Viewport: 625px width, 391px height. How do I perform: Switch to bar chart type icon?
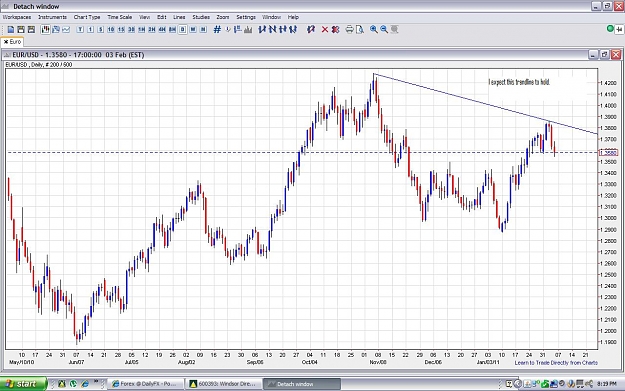point(56,29)
